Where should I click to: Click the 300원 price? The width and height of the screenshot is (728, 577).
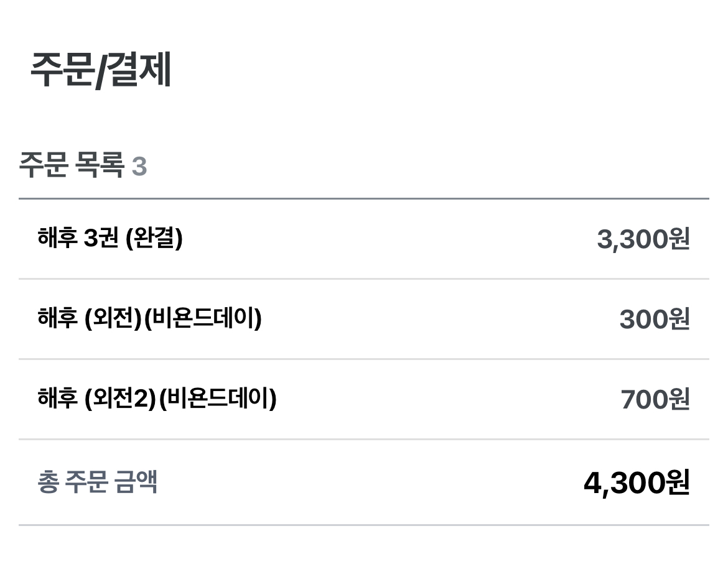coord(654,320)
